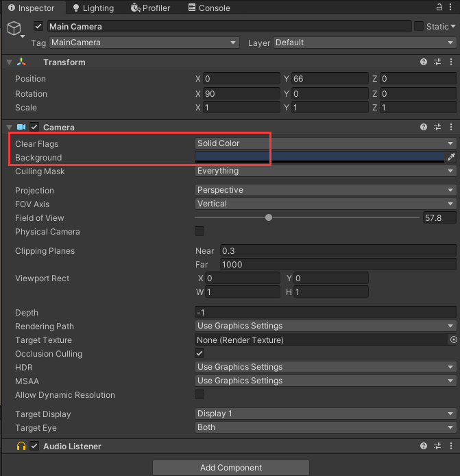Open Target Eye dropdown
460x476 pixels.
(x=326, y=427)
